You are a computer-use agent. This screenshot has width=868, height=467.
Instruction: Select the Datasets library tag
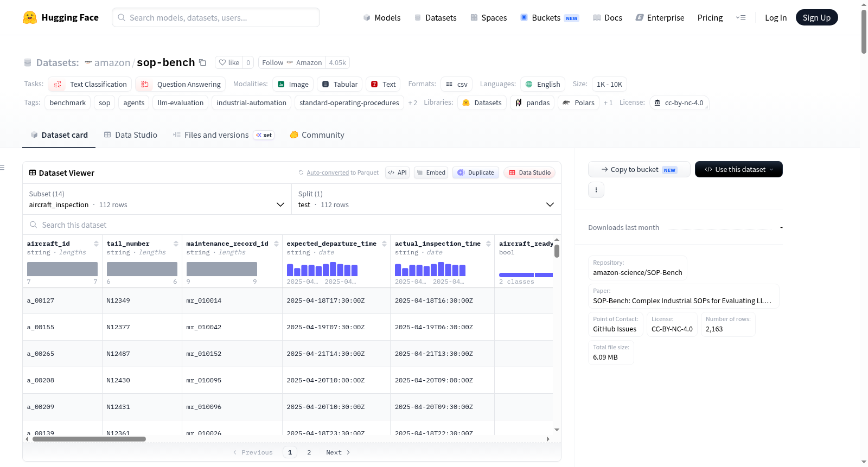point(482,103)
